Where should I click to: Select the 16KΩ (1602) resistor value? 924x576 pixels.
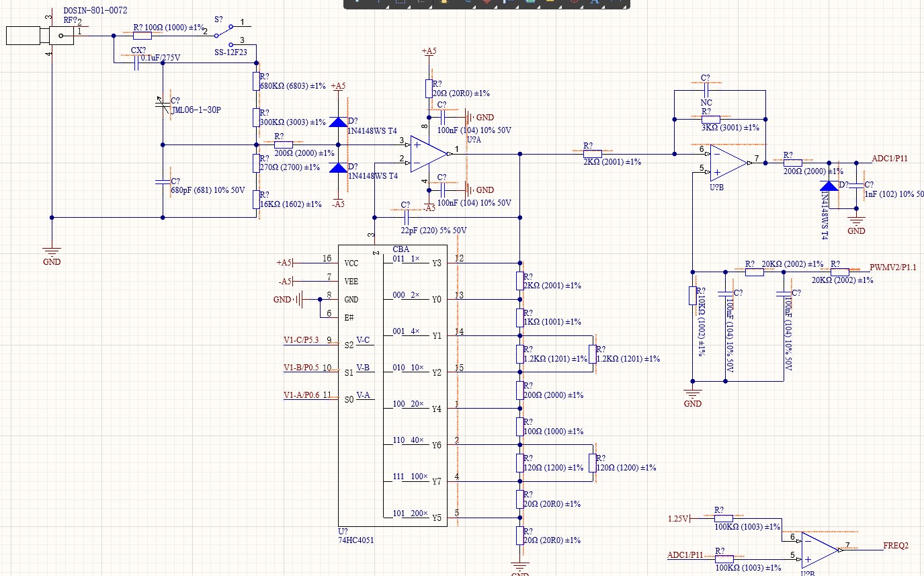coord(290,204)
